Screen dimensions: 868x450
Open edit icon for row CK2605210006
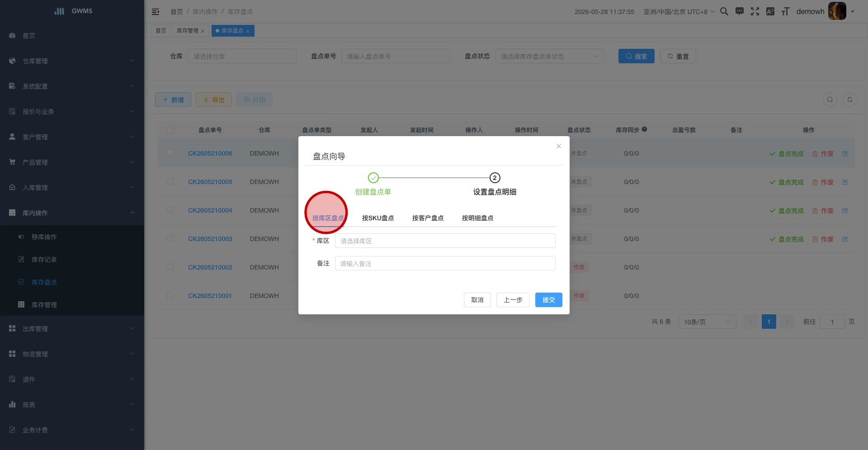(x=845, y=154)
